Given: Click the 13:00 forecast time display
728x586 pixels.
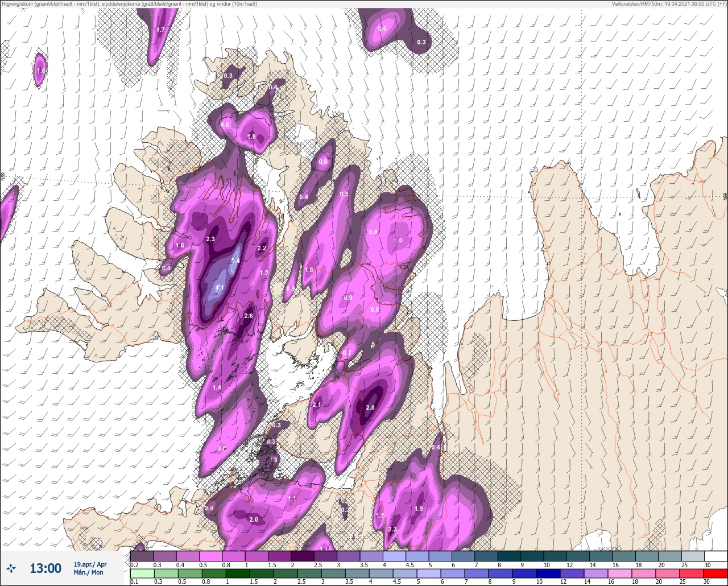Looking at the screenshot, I should [45, 568].
